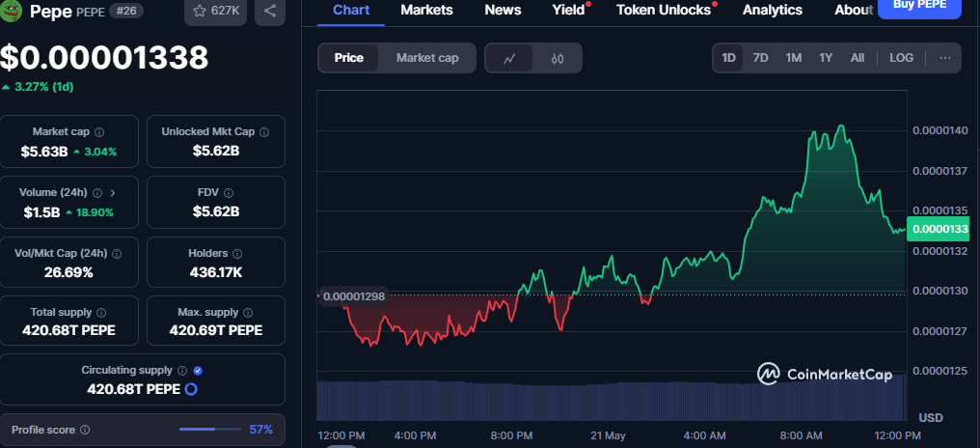
Task: Open info icon next to Volume (24h)
Action: click(96, 193)
